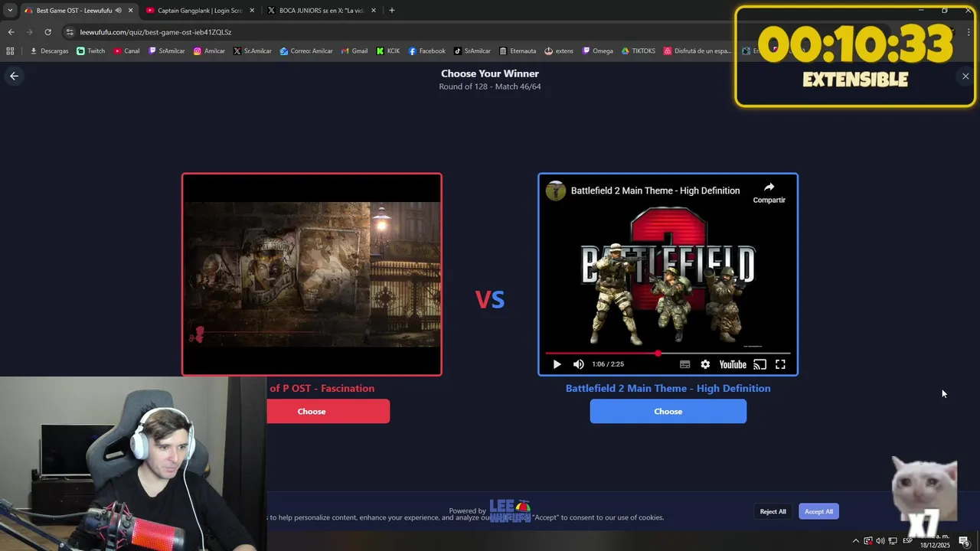Reject All cookies
This screenshot has height=551, width=980.
tap(773, 511)
